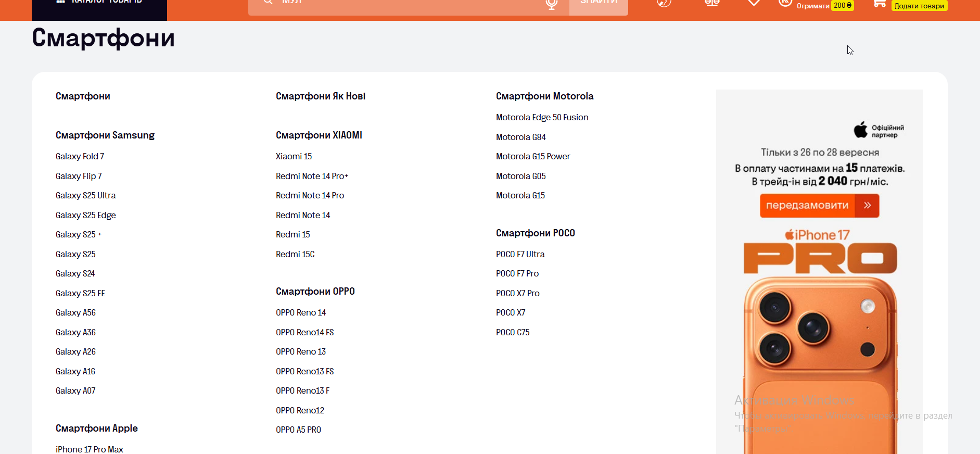Screen dimensions: 980x454
Task: Select 'Galaxy Flip 7' link
Action: [79, 176]
